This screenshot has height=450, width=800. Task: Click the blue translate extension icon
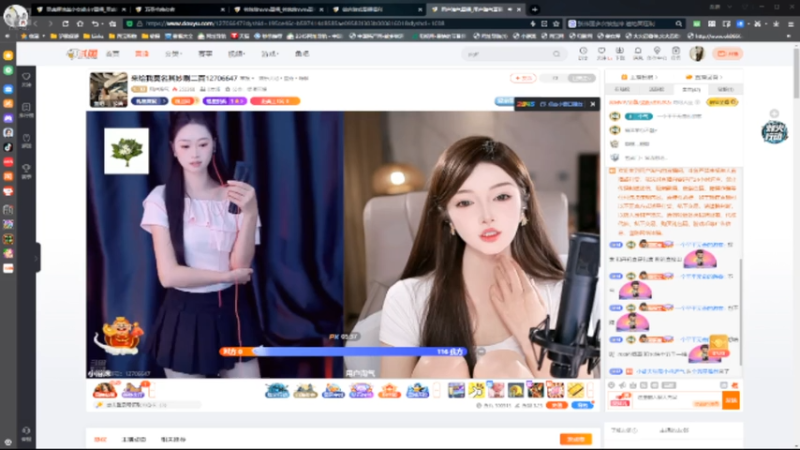point(740,23)
